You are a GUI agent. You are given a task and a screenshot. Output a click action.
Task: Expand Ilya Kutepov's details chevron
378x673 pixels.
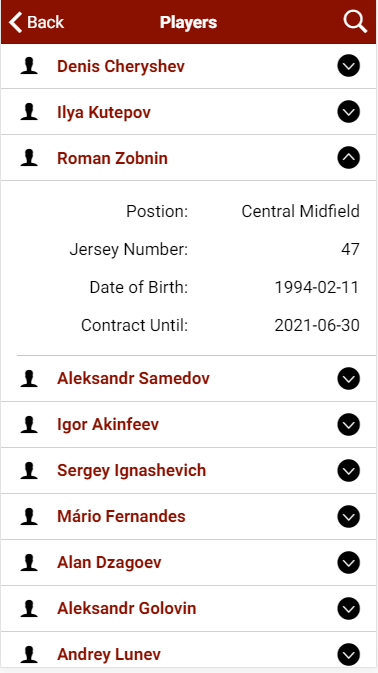tap(348, 112)
